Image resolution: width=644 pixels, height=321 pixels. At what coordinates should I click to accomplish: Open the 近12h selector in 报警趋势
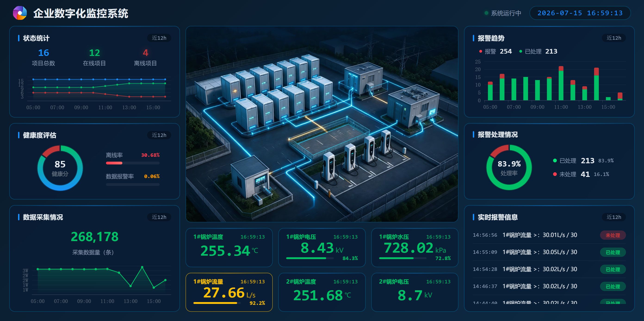[614, 38]
